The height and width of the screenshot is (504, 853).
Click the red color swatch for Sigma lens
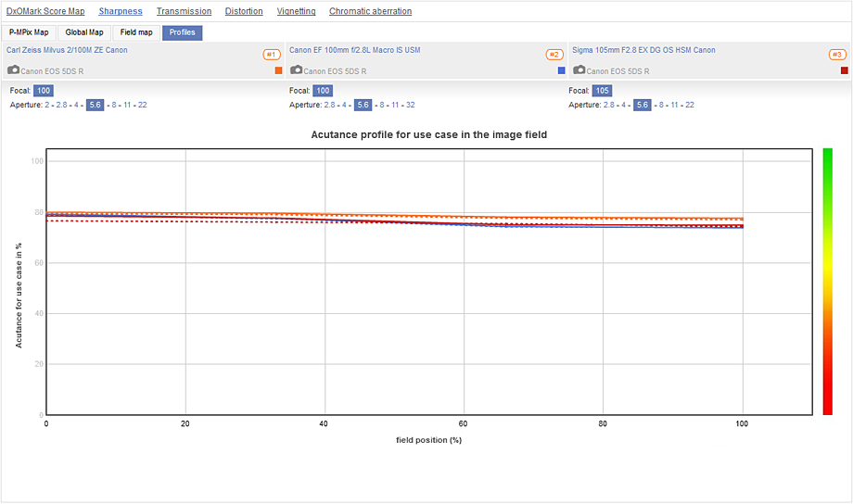845,70
